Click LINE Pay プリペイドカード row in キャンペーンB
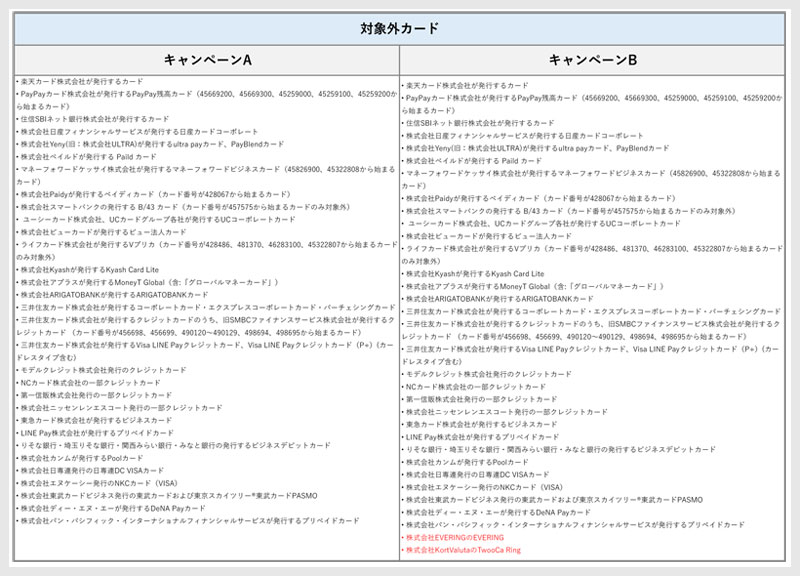 coord(480,437)
